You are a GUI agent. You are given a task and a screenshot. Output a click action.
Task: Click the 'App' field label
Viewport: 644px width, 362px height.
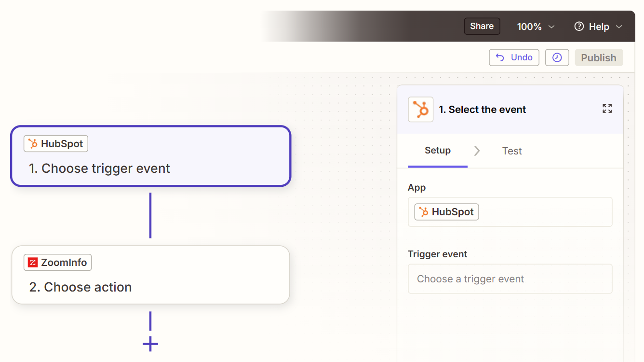417,188
